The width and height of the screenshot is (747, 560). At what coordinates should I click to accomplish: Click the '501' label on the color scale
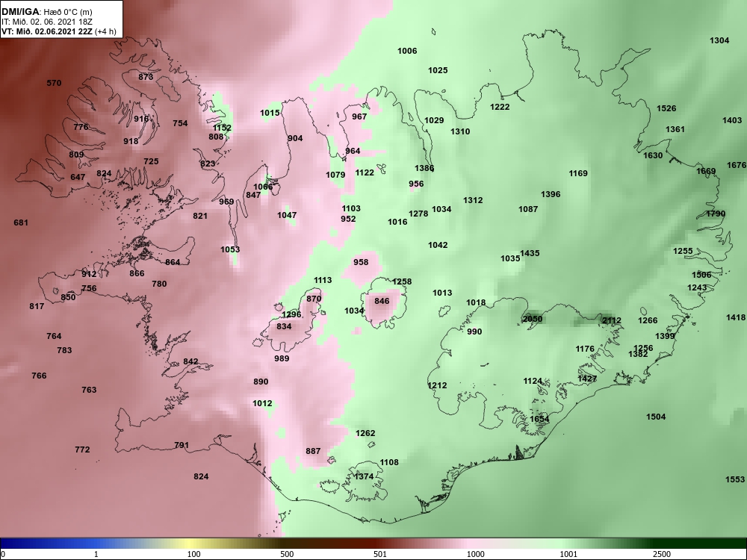[x=379, y=554]
